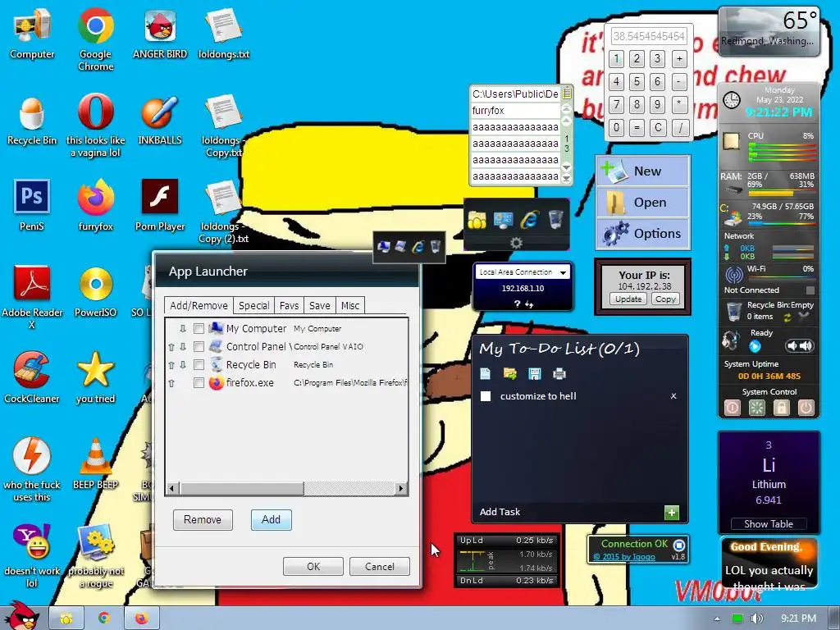This screenshot has width=840, height=630.
Task: Click the 7 key on calculator gadget
Action: [x=617, y=104]
